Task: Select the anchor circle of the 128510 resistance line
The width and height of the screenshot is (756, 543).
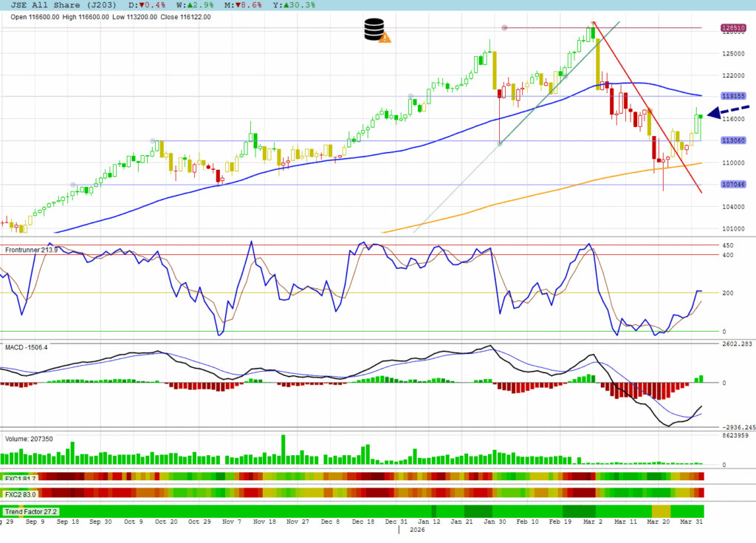Action: click(505, 28)
